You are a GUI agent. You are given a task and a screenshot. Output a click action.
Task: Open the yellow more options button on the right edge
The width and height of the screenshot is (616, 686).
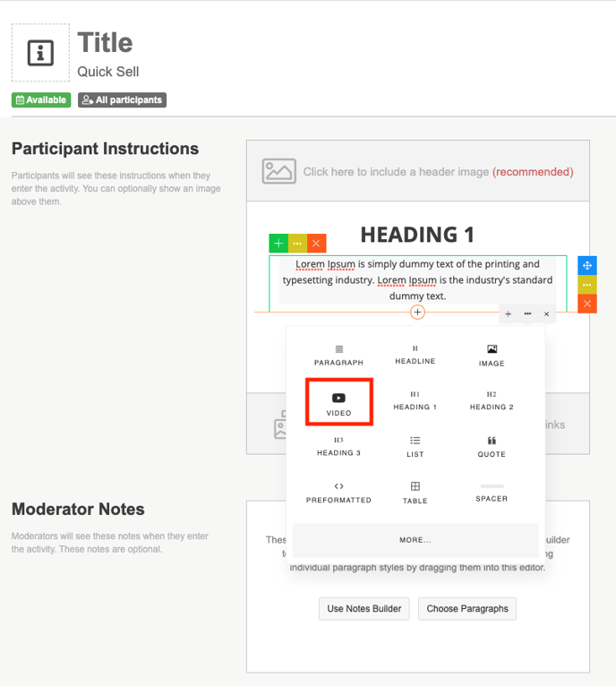tap(587, 285)
